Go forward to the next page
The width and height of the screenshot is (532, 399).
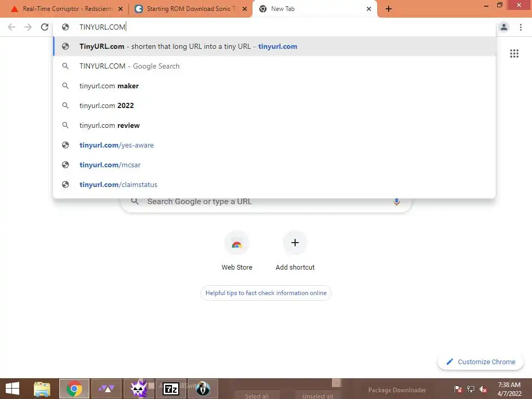tap(28, 27)
